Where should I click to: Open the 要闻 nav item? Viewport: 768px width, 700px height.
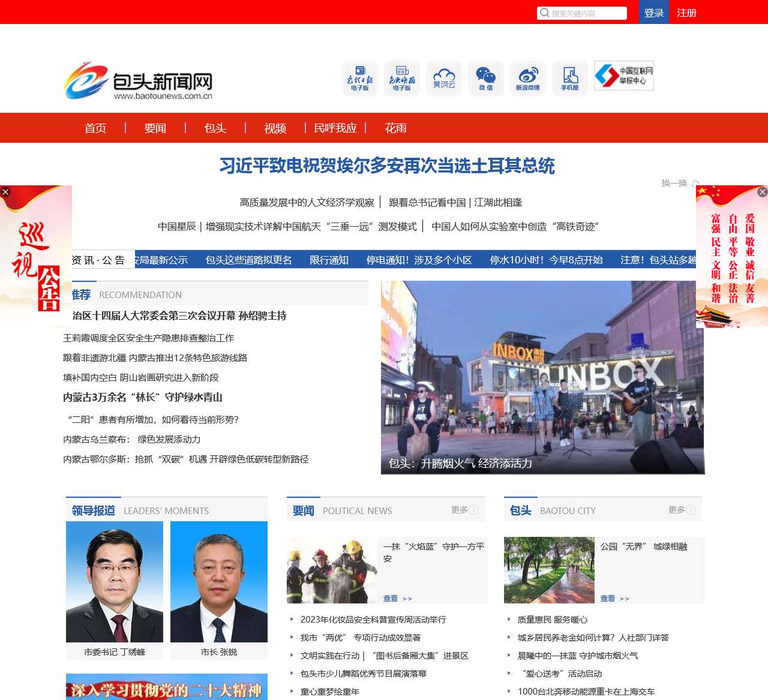tap(155, 128)
